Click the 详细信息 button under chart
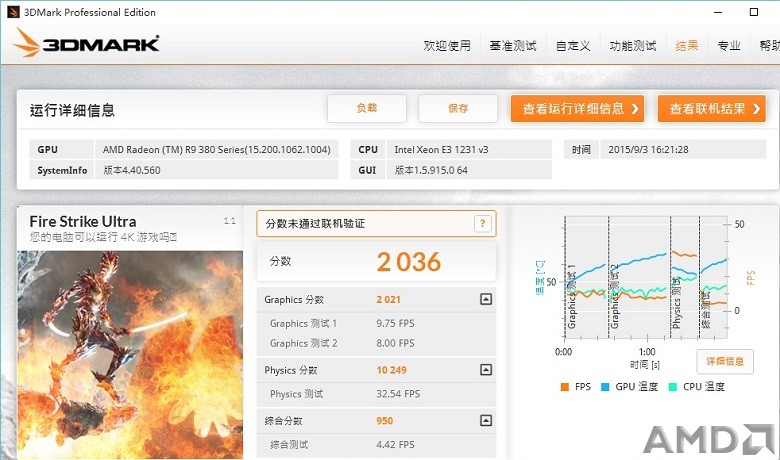Image resolution: width=780 pixels, height=460 pixels. tap(725, 362)
